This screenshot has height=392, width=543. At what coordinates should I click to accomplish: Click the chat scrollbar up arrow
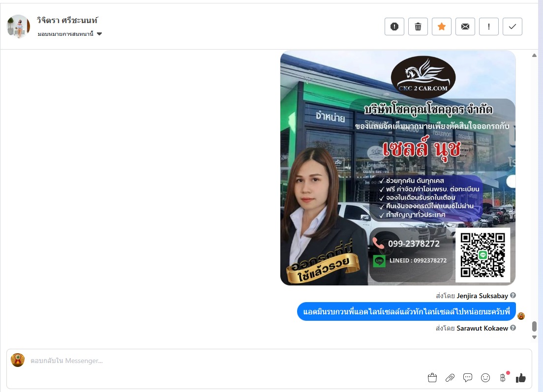pyautogui.click(x=534, y=56)
